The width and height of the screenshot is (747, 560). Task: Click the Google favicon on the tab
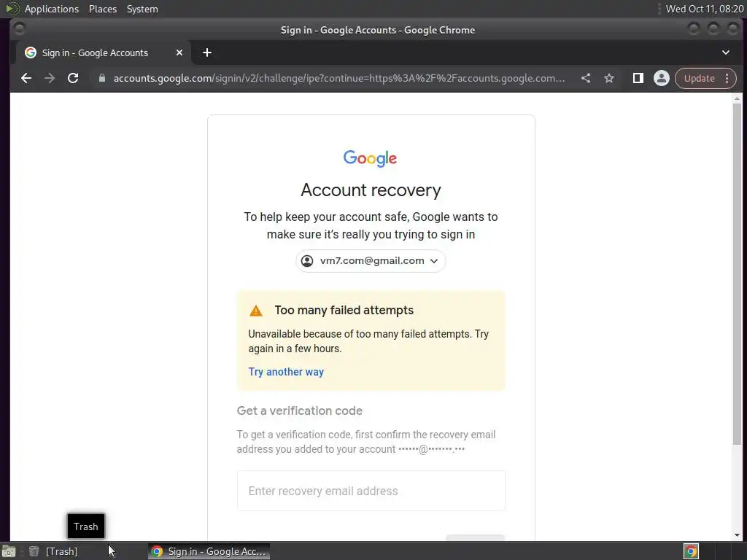[x=31, y=52]
